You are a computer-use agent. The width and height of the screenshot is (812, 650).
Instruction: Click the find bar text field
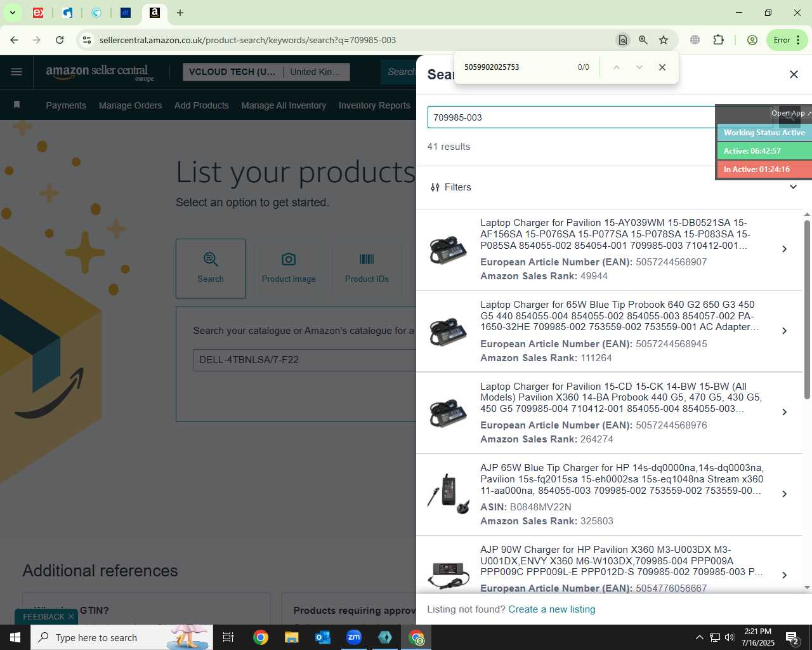pos(514,67)
